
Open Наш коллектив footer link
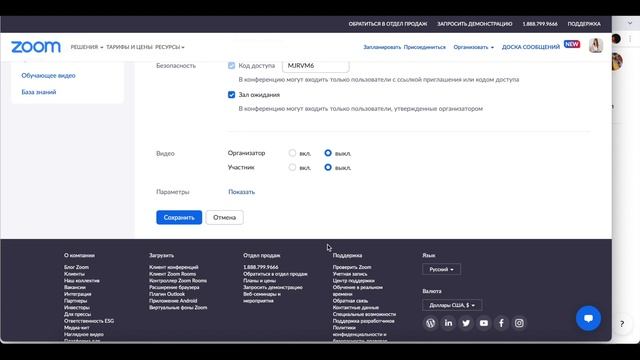pos(82,281)
